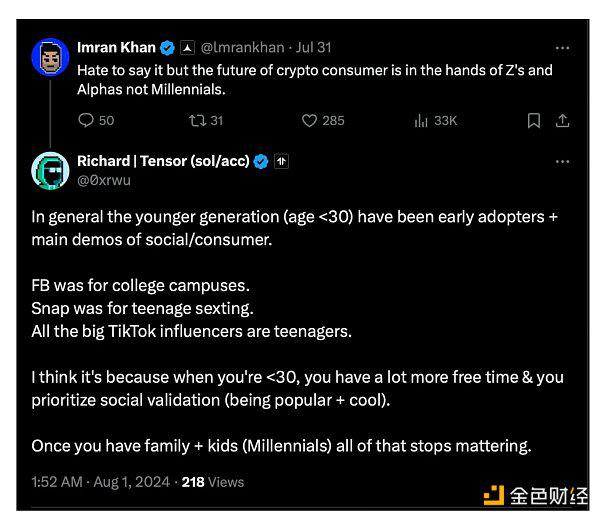
Task: Open the @lmrankhan handle link
Action: tap(241, 47)
